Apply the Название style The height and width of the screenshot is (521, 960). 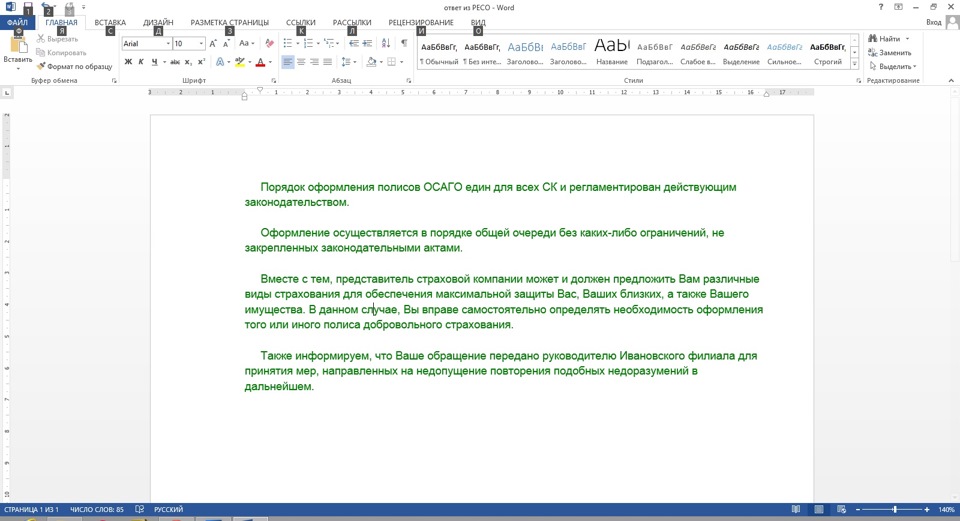(x=612, y=53)
